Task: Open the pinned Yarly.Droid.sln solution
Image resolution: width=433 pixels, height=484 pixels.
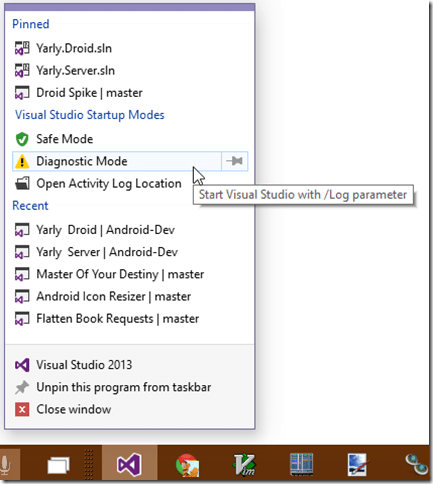Action: click(x=130, y=48)
